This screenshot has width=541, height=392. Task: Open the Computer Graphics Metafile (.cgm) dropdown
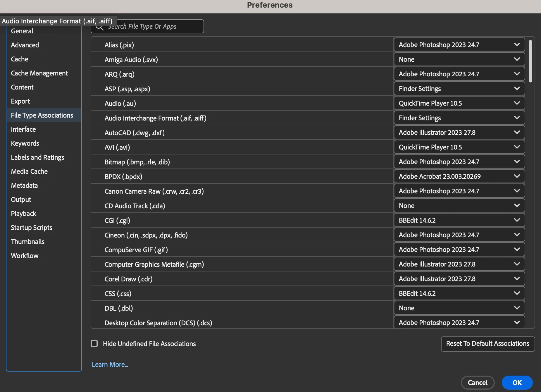459,264
